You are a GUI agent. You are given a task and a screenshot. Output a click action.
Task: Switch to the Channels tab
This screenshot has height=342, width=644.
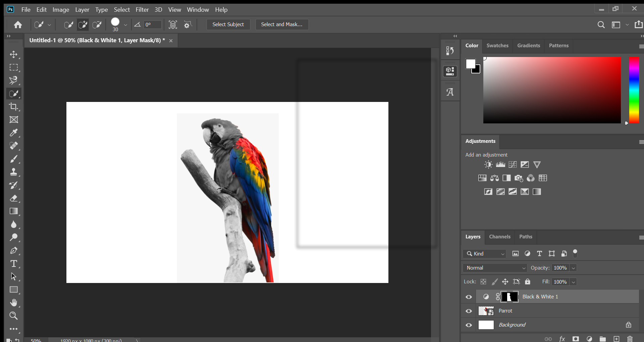coord(499,237)
